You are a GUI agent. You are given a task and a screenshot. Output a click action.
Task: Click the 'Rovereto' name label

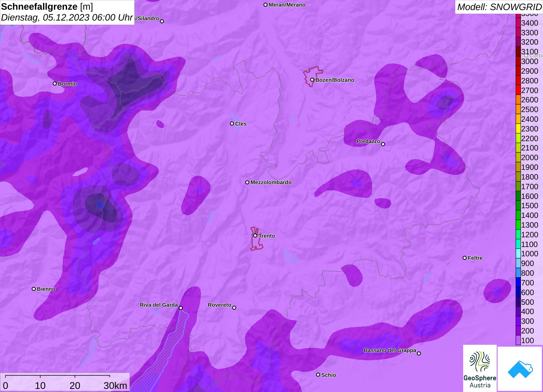tap(220, 305)
